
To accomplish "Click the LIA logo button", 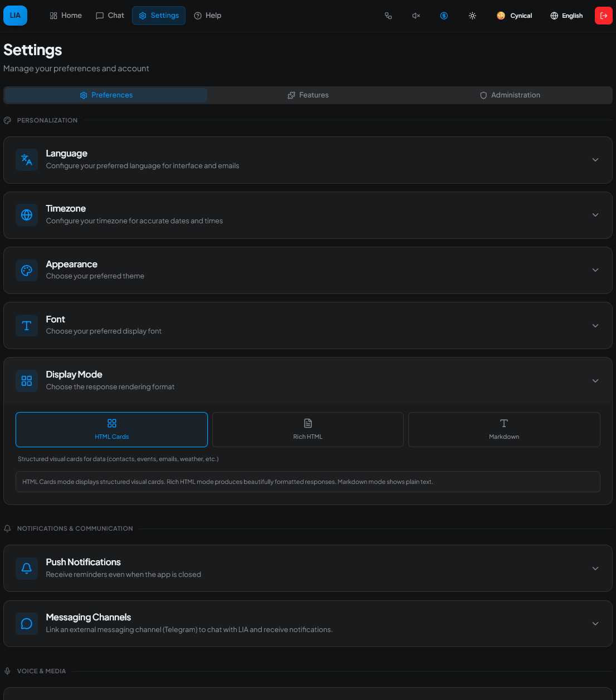I will click(x=15, y=16).
